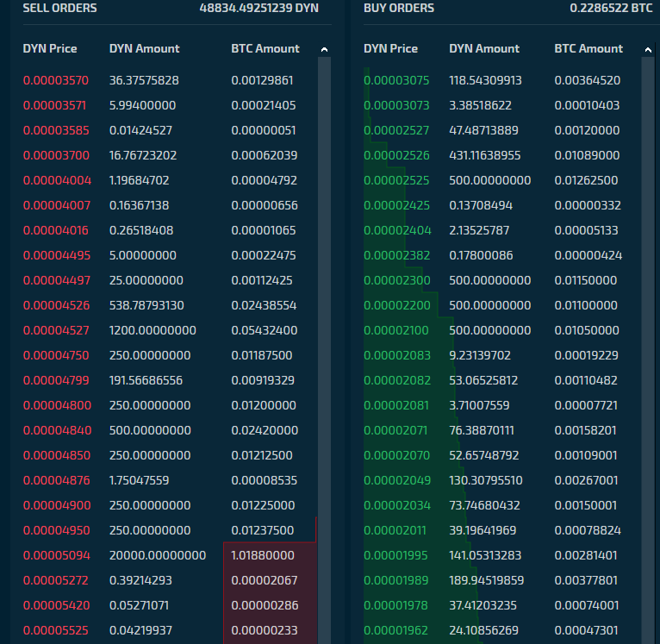
Task: Click sell amount 1200.00000000
Action: 153,330
